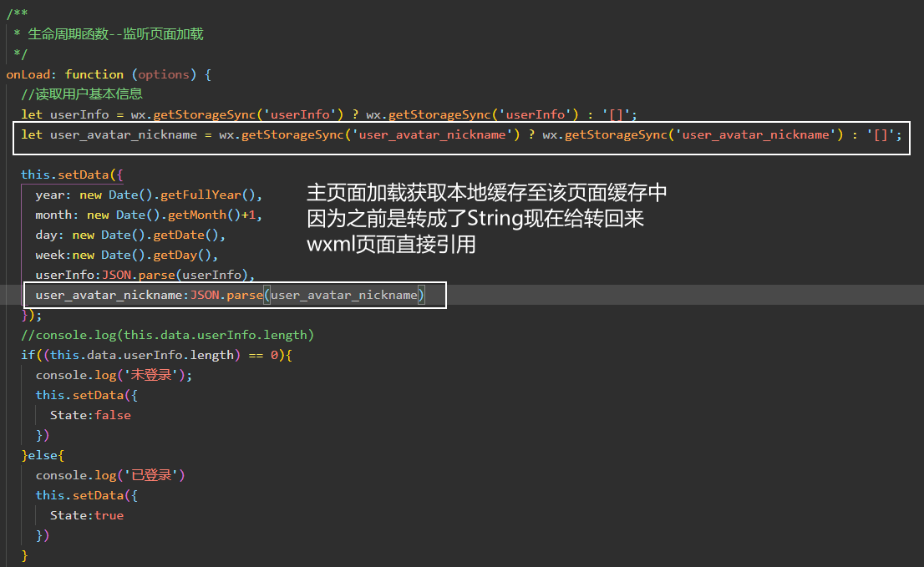Click the 'getDay' method name

(x=175, y=255)
